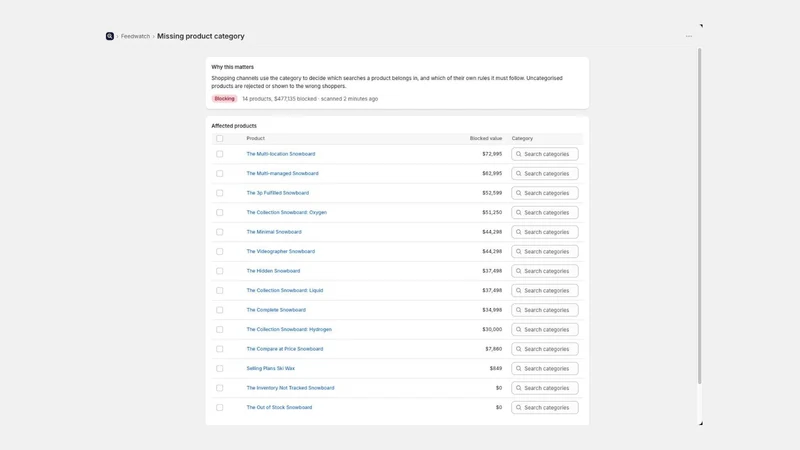Search categories for The Out of Stock Snowboard
This screenshot has height=450, width=800.
click(544, 408)
